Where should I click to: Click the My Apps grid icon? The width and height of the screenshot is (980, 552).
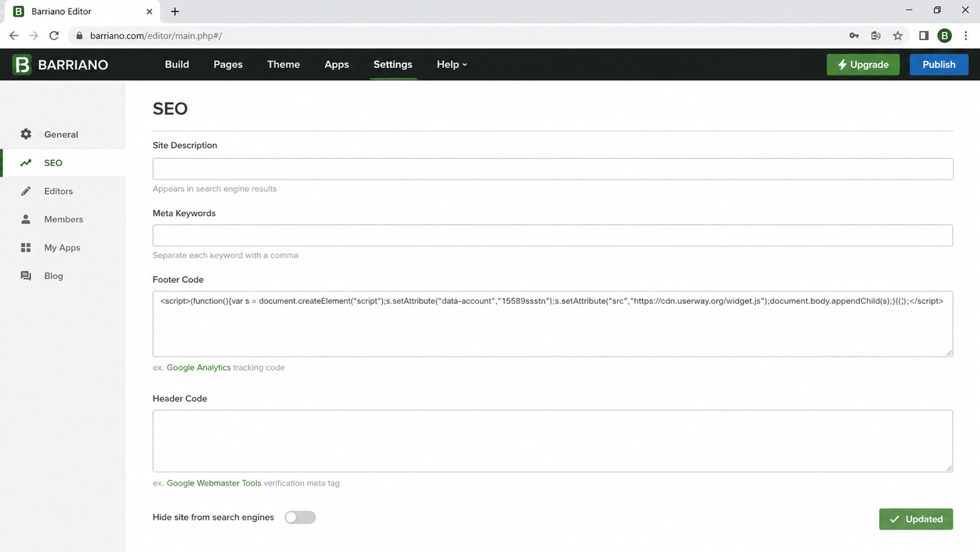point(26,248)
